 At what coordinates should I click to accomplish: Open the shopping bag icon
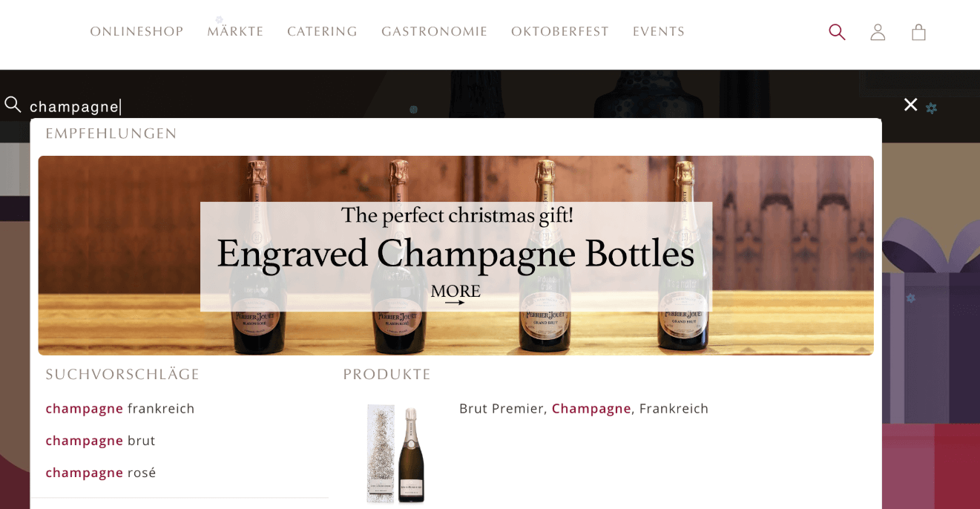918,32
